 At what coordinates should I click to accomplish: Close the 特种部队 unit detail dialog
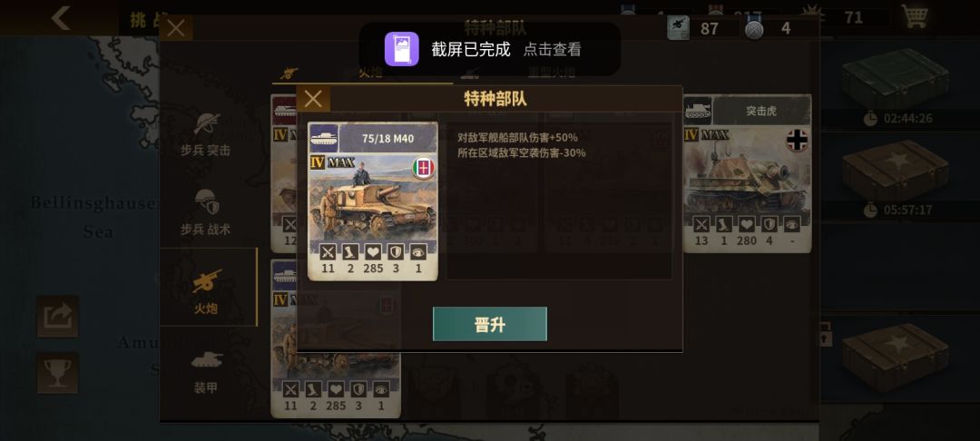click(313, 99)
